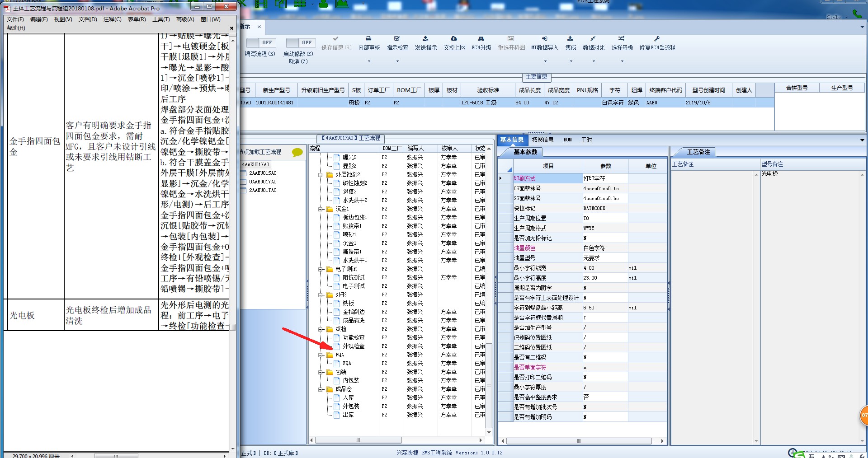Check the 0AAEU017A0 checkbox
The width and height of the screenshot is (868, 458).
pyautogui.click(x=243, y=182)
